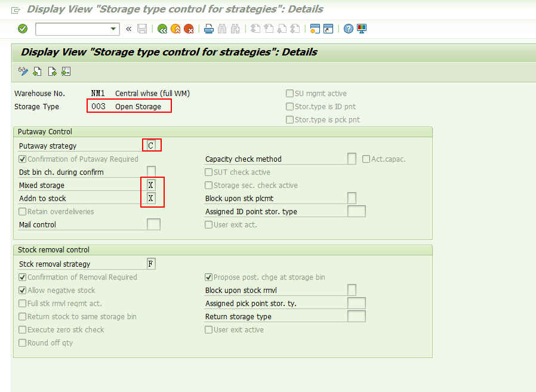Screen dimensions: 536x392
Task: Click the First Page icon
Action: pos(255,29)
